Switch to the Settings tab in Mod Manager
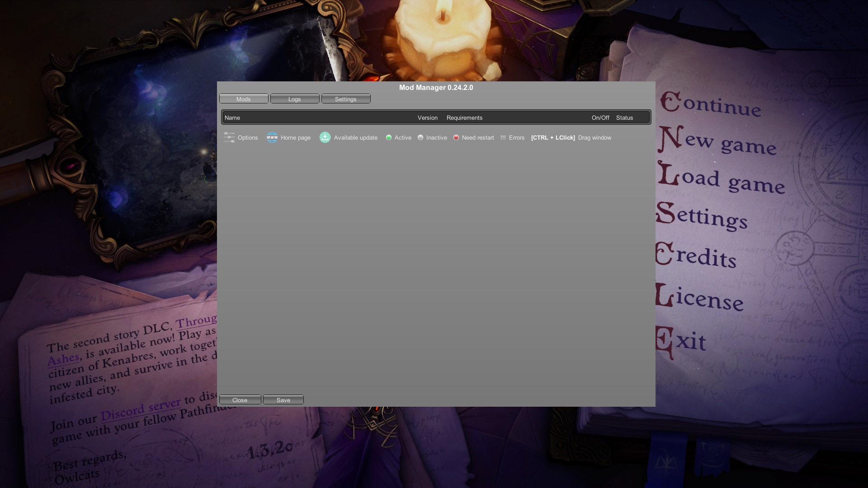Viewport: 868px width, 488px height. 345,99
